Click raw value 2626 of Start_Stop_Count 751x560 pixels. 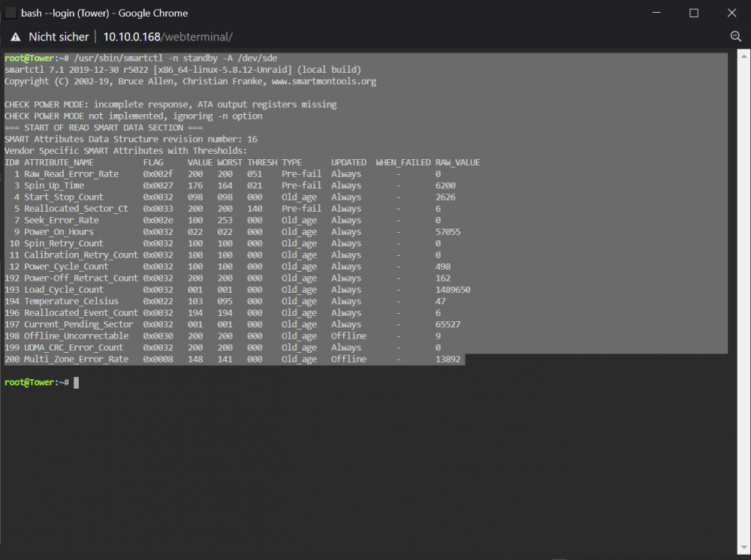point(445,197)
